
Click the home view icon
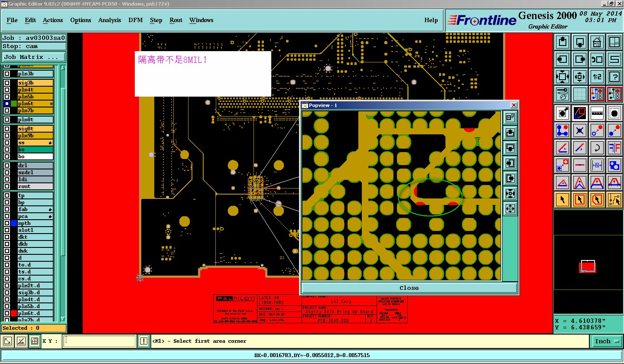597,42
